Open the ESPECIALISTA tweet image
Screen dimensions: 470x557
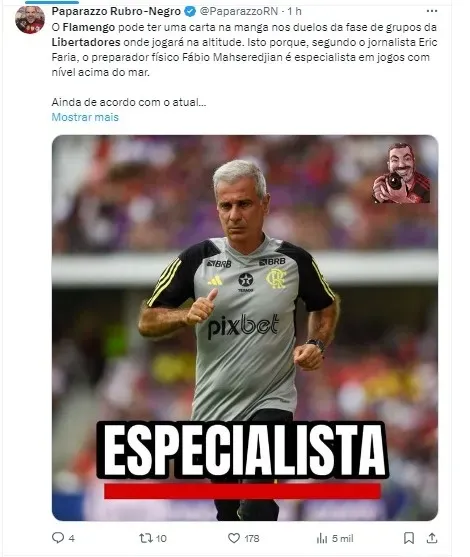245,328
